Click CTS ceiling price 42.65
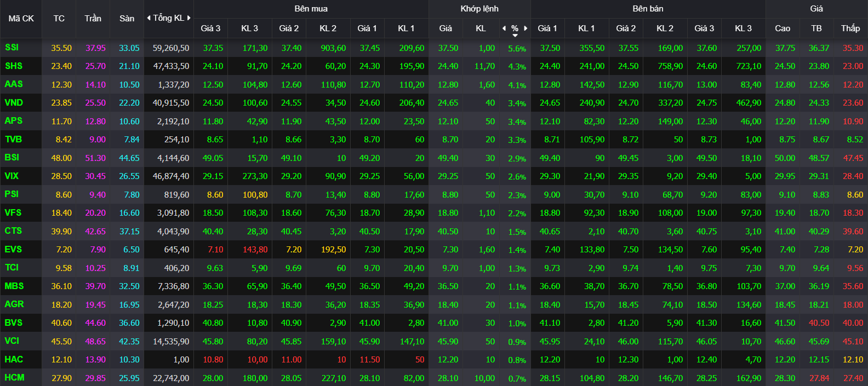Screen dimensions: 868x386 click(95, 232)
